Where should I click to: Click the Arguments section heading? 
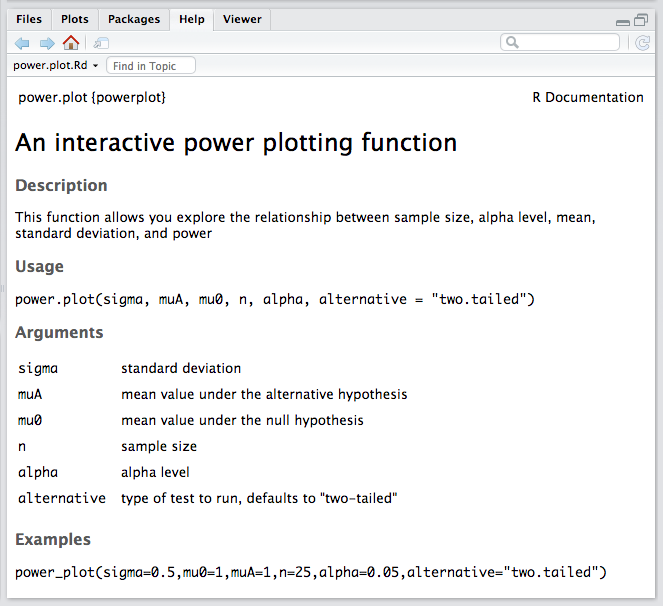click(59, 332)
